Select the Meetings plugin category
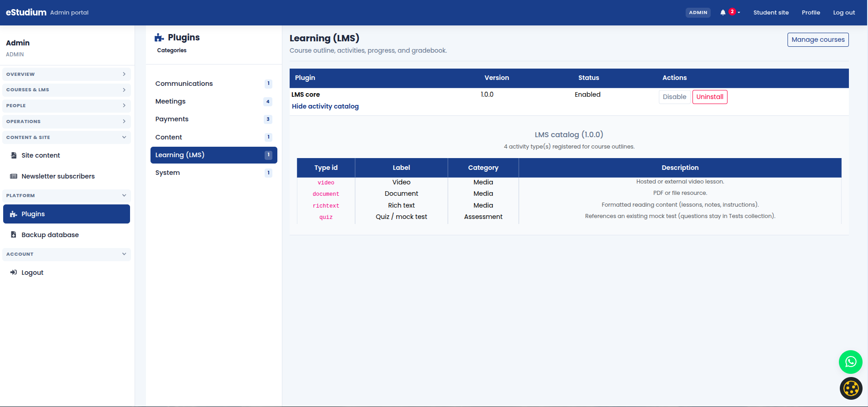 (214, 101)
